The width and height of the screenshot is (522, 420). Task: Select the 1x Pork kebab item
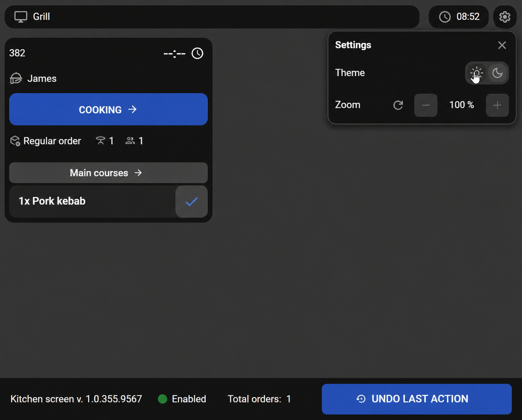pos(92,202)
